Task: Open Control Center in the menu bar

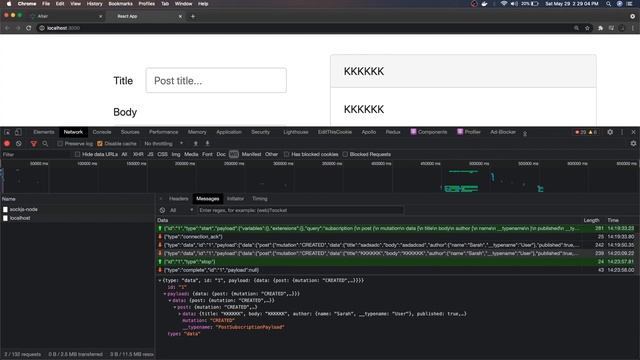Action: (x=629, y=4)
